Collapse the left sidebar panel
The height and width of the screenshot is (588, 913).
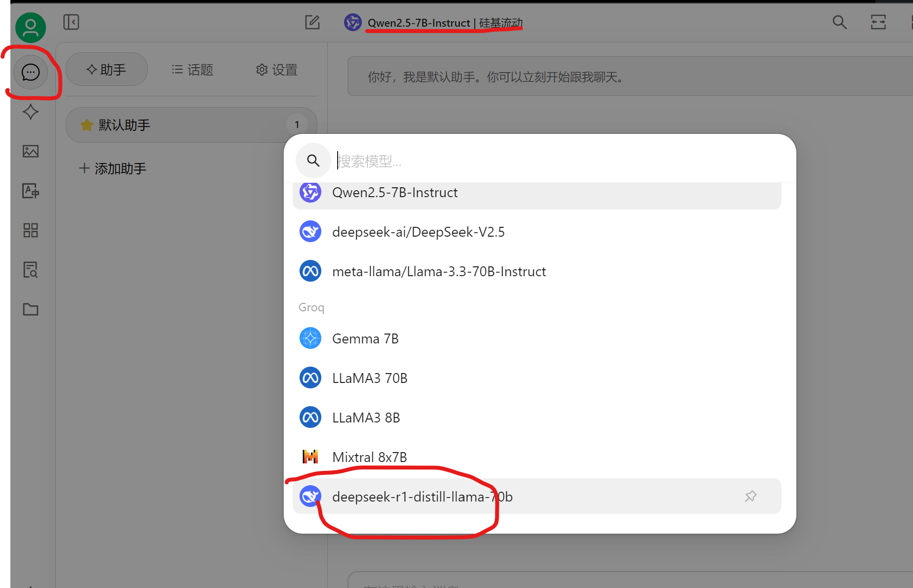point(71,22)
